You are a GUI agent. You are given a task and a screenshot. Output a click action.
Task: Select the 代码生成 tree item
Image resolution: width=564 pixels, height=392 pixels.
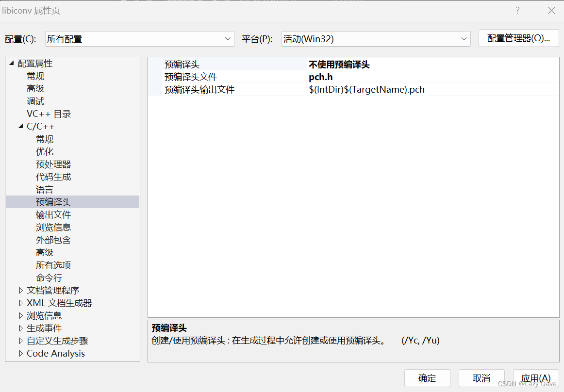tap(53, 177)
